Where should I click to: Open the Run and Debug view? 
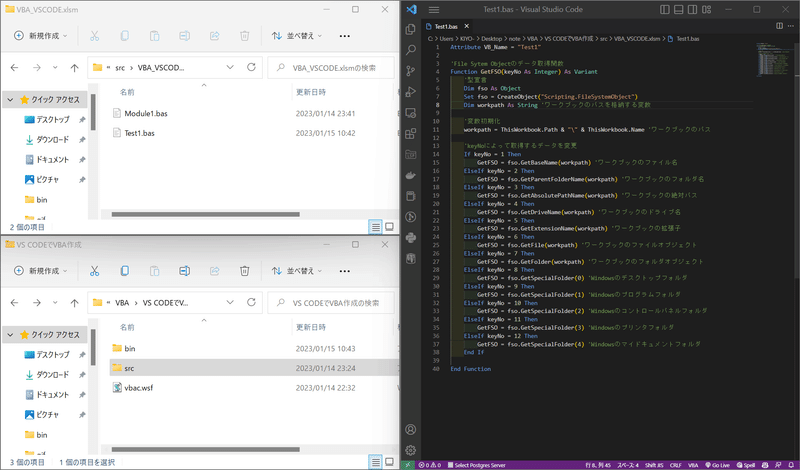click(x=410, y=92)
